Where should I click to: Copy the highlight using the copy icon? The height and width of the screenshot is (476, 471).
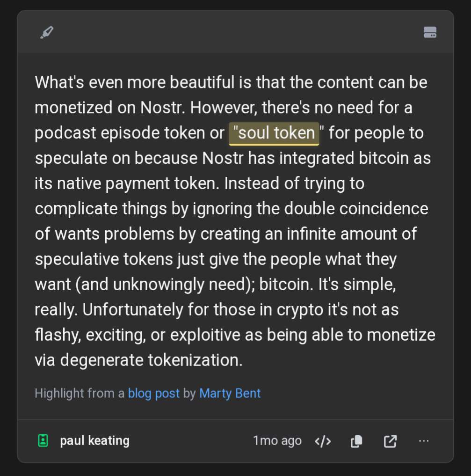356,441
